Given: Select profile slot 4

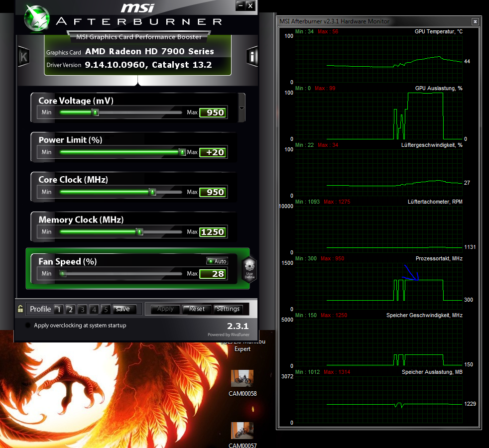Looking at the screenshot, I should [x=94, y=309].
